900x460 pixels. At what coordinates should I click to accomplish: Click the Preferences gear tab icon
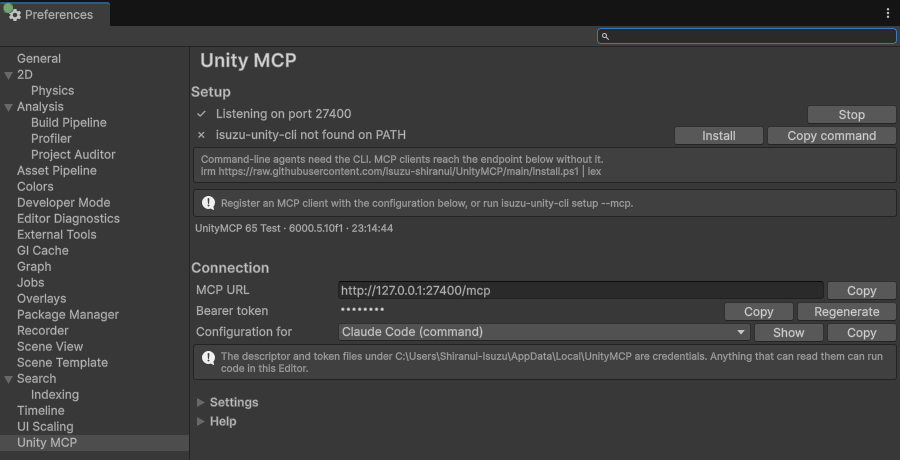click(15, 15)
